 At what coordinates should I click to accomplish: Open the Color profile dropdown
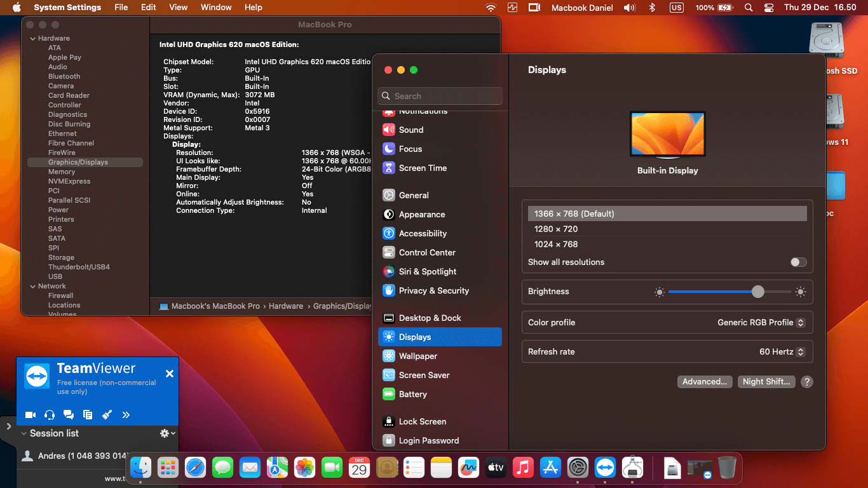(x=761, y=322)
